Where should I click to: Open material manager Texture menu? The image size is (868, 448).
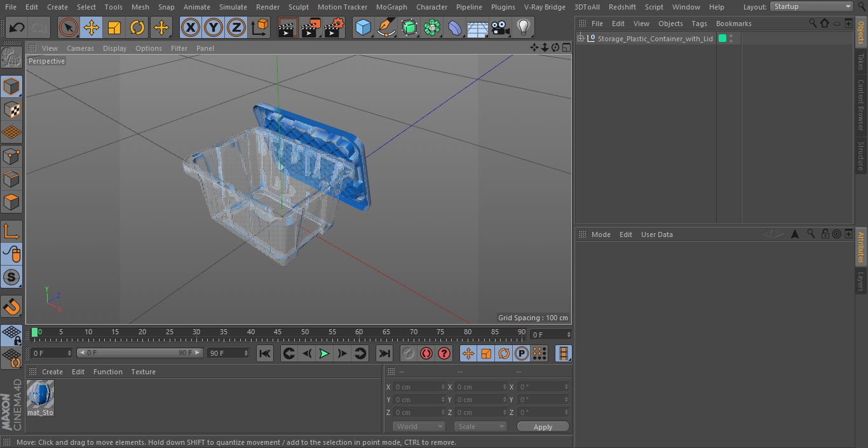143,372
